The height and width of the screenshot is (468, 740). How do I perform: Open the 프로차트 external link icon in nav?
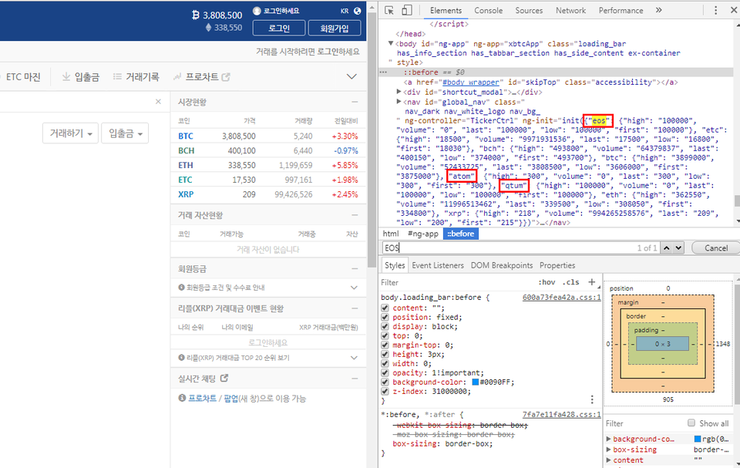point(226,77)
